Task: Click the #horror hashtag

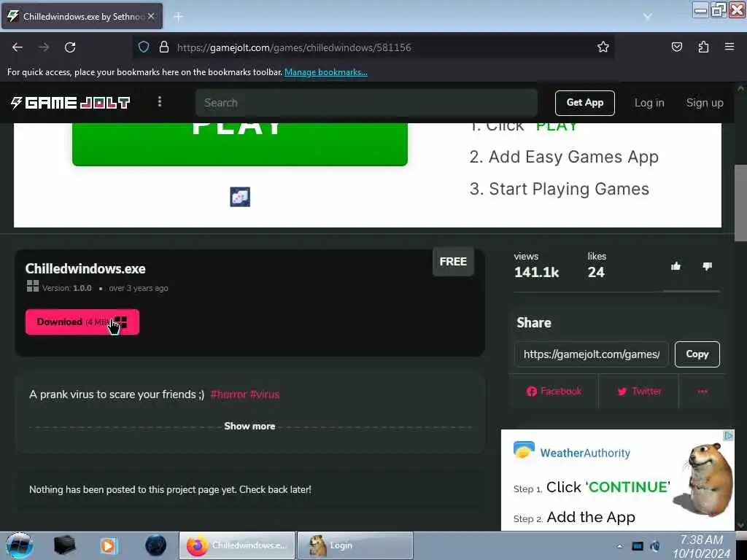Action: tap(228, 394)
